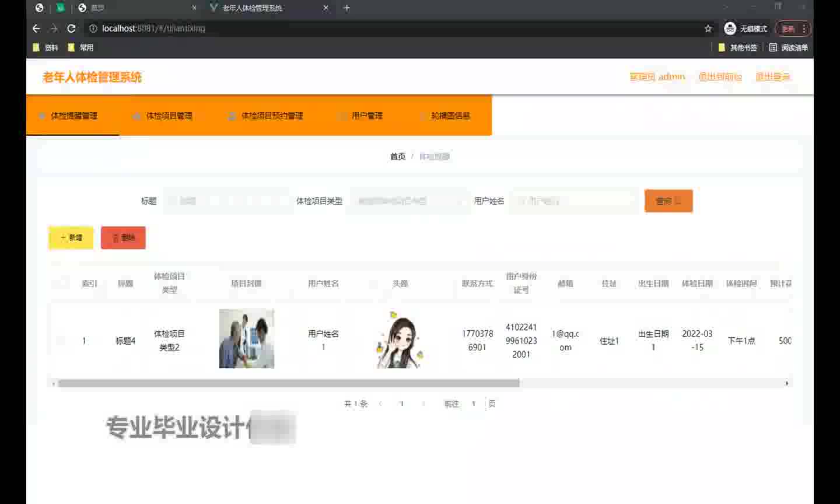
Task: Open the browser three-dot menu
Action: tap(804, 29)
